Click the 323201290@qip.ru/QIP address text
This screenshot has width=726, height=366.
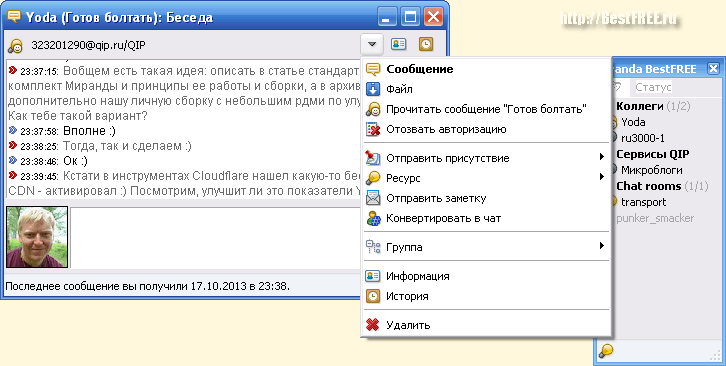pos(88,45)
